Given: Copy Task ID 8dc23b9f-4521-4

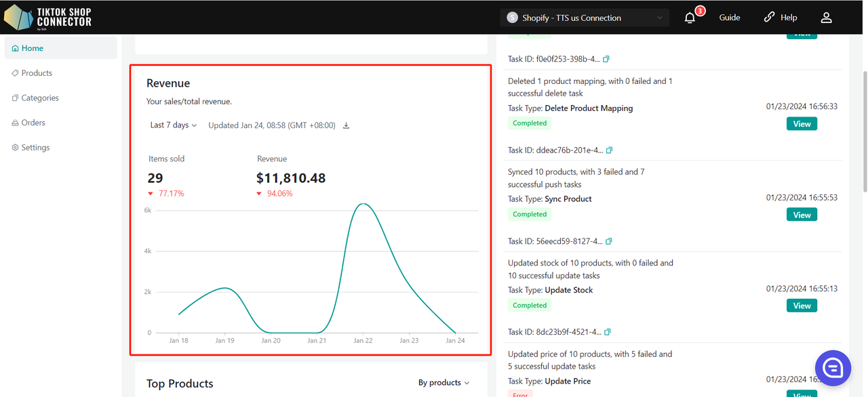Looking at the screenshot, I should (608, 332).
